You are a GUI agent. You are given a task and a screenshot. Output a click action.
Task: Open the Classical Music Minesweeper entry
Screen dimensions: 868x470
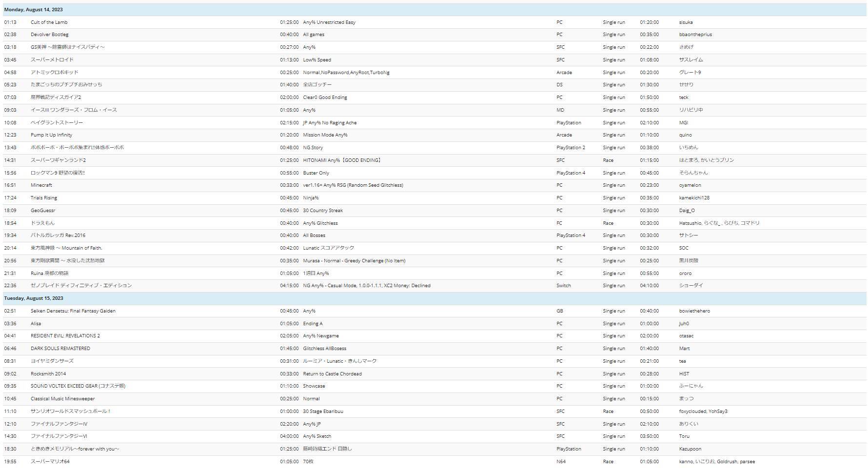click(62, 399)
